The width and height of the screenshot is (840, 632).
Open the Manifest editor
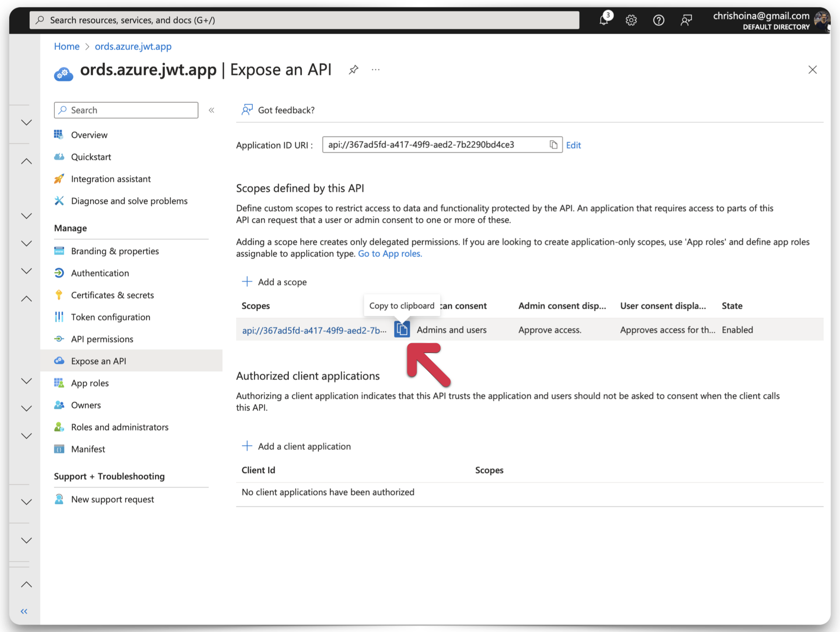pyautogui.click(x=88, y=449)
